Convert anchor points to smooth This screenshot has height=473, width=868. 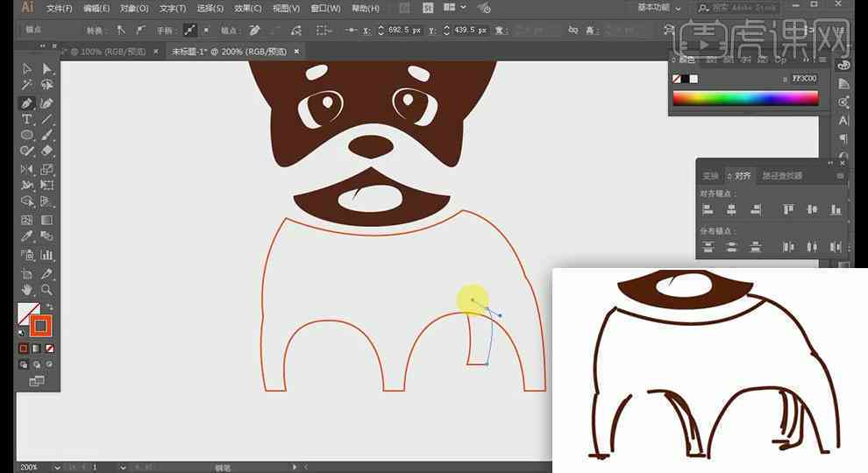(x=140, y=30)
